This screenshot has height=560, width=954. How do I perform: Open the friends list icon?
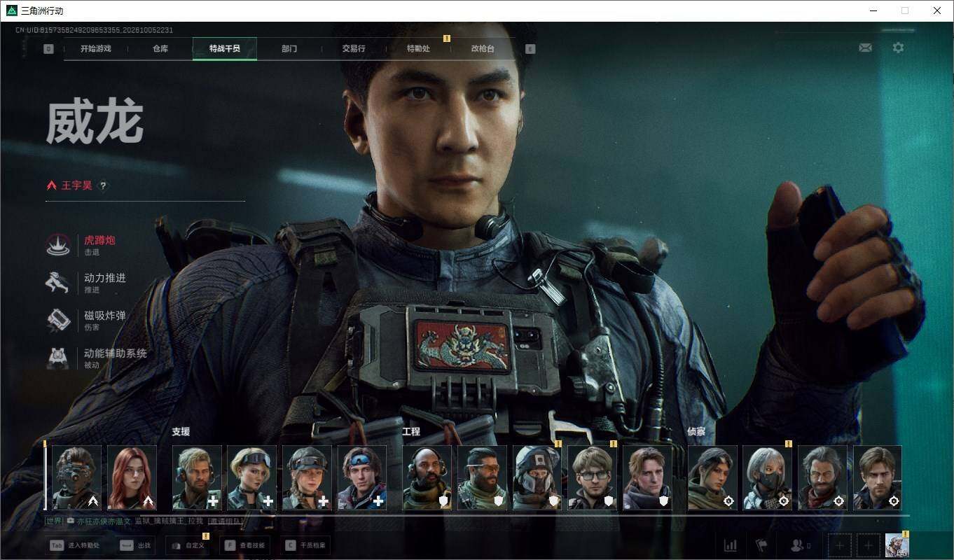(x=800, y=545)
